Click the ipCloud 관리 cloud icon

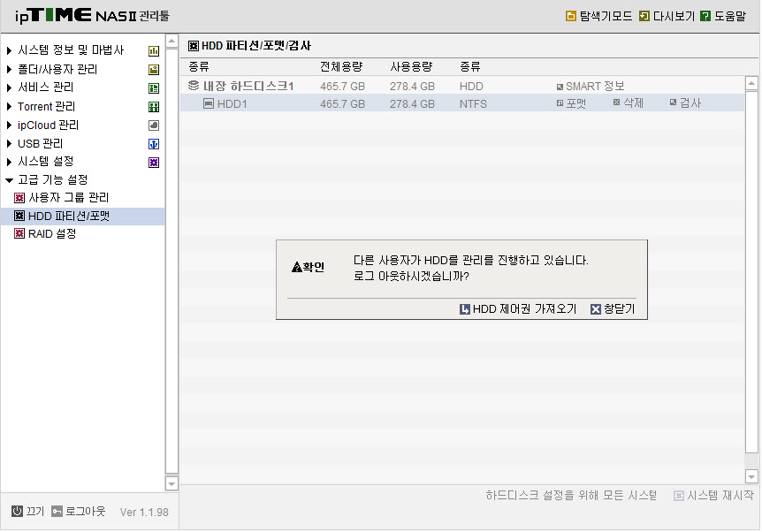point(154,125)
